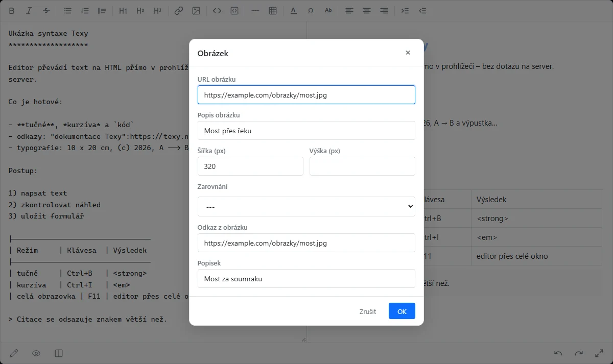
Task: Insert a blockquote
Action: [102, 10]
